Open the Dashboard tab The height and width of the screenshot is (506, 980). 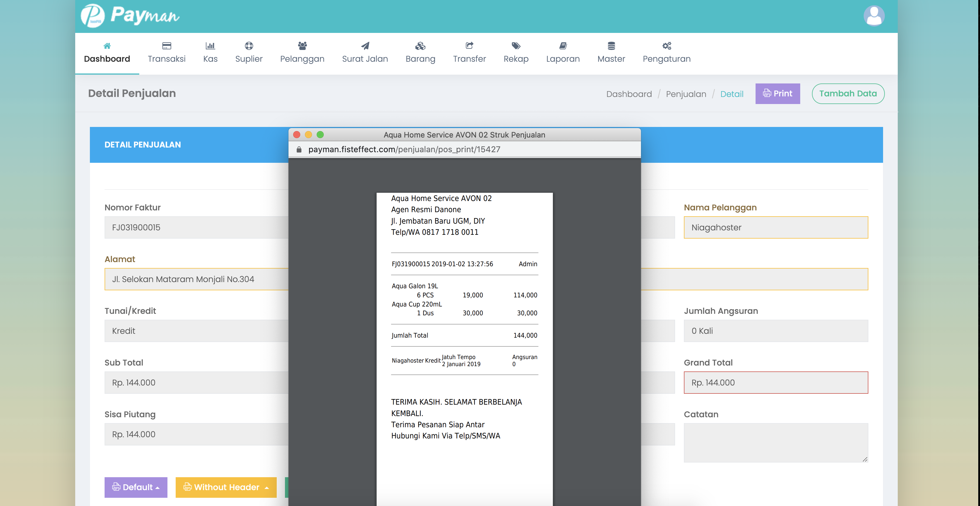[107, 53]
